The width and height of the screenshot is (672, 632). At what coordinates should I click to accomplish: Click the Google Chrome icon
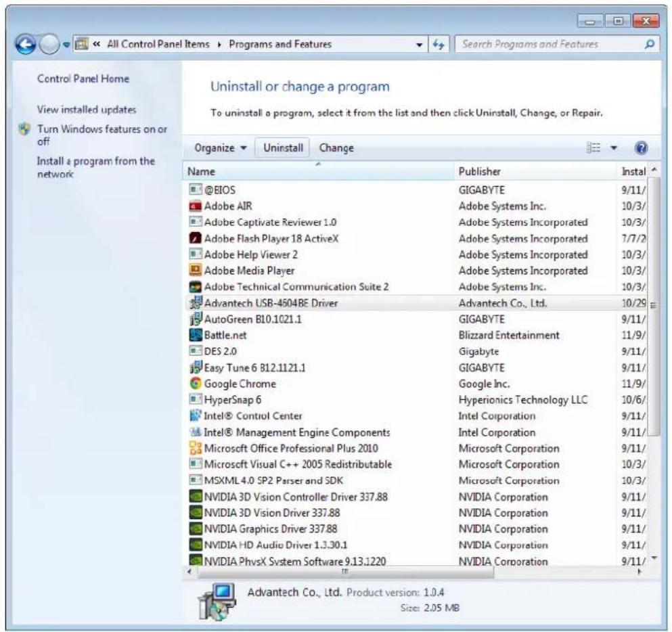pyautogui.click(x=196, y=384)
